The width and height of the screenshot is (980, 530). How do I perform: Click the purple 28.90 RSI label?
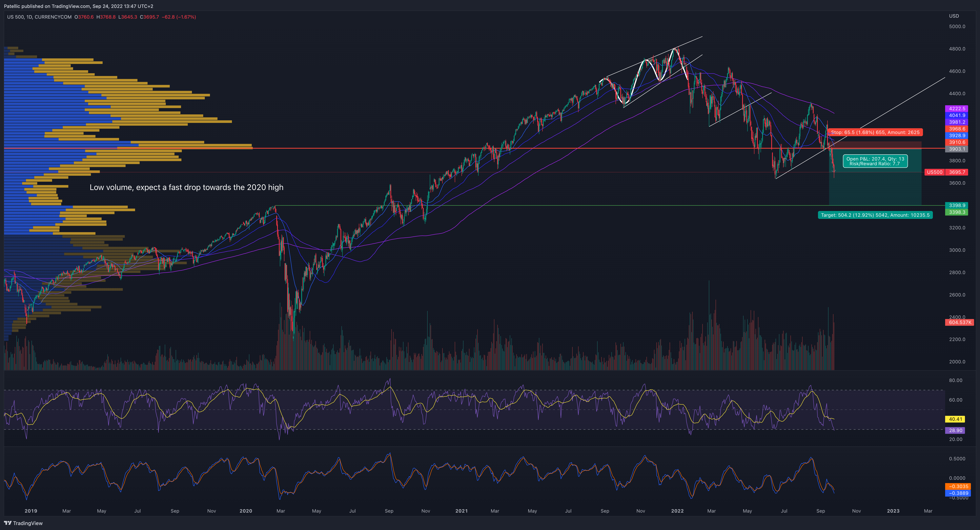click(955, 430)
